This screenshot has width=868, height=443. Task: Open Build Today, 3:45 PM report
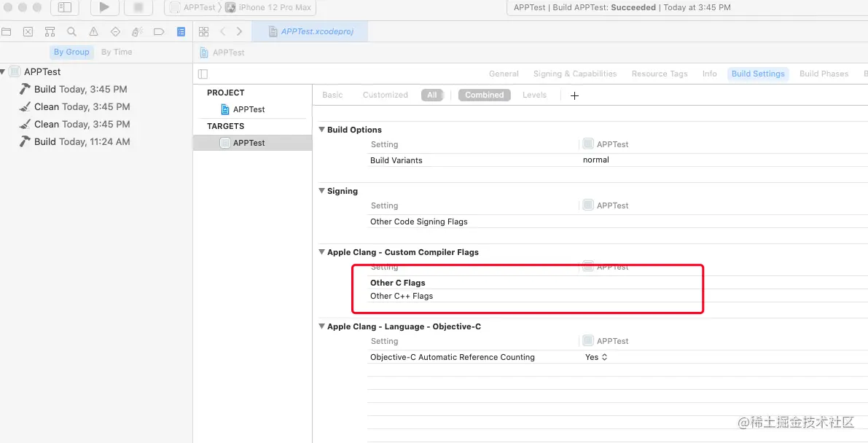[x=81, y=89]
